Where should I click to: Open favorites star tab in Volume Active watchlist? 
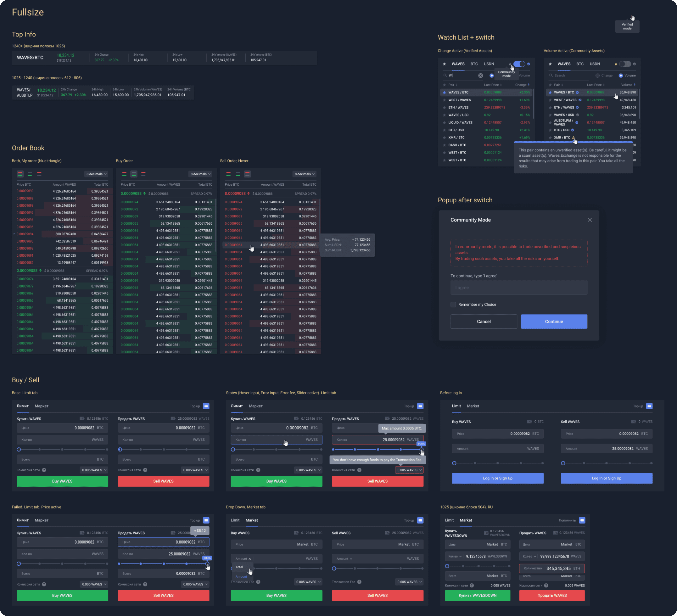tap(550, 64)
